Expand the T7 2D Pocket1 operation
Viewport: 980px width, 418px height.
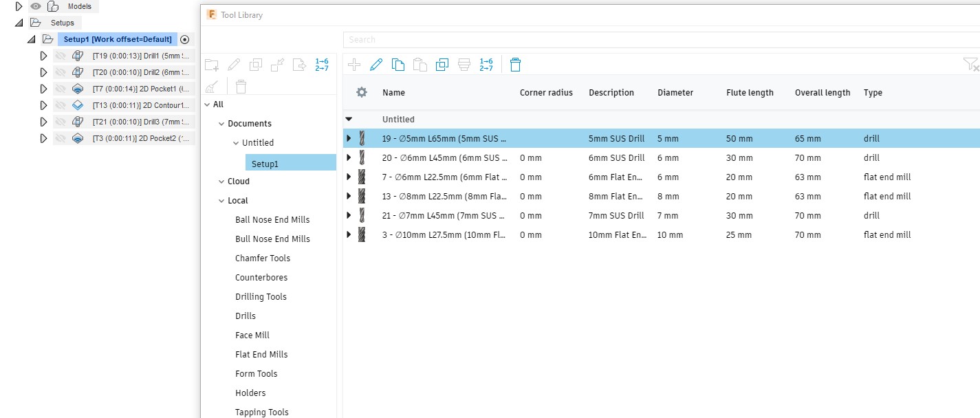pyautogui.click(x=43, y=89)
